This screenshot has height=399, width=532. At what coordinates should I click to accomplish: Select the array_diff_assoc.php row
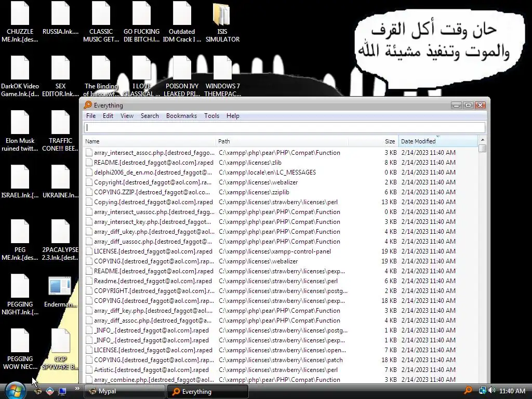pyautogui.click(x=280, y=320)
